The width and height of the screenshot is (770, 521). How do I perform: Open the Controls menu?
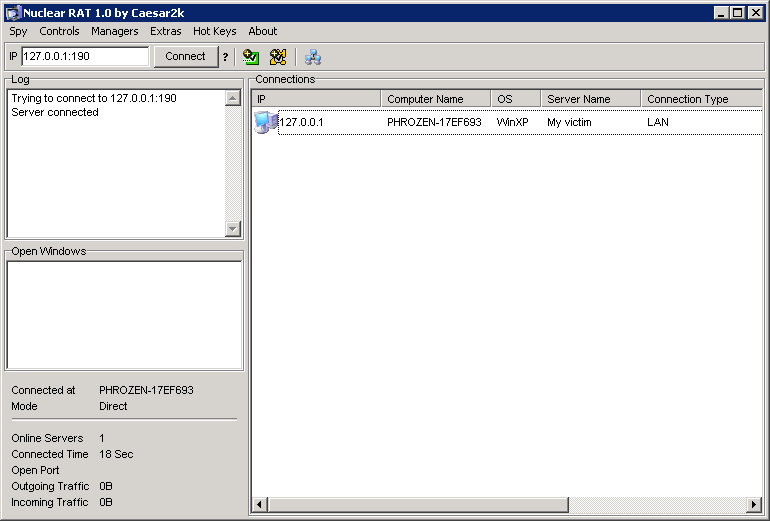(x=59, y=31)
